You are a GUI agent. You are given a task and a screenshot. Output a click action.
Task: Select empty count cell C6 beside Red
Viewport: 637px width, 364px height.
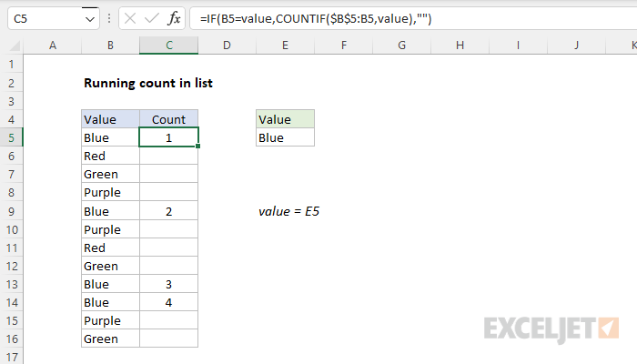169,156
